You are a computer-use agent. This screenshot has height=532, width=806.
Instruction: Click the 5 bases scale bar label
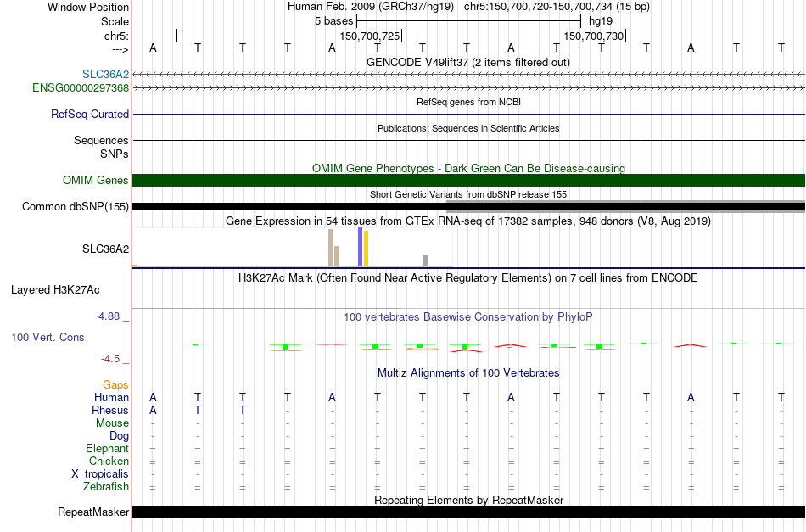pyautogui.click(x=334, y=21)
